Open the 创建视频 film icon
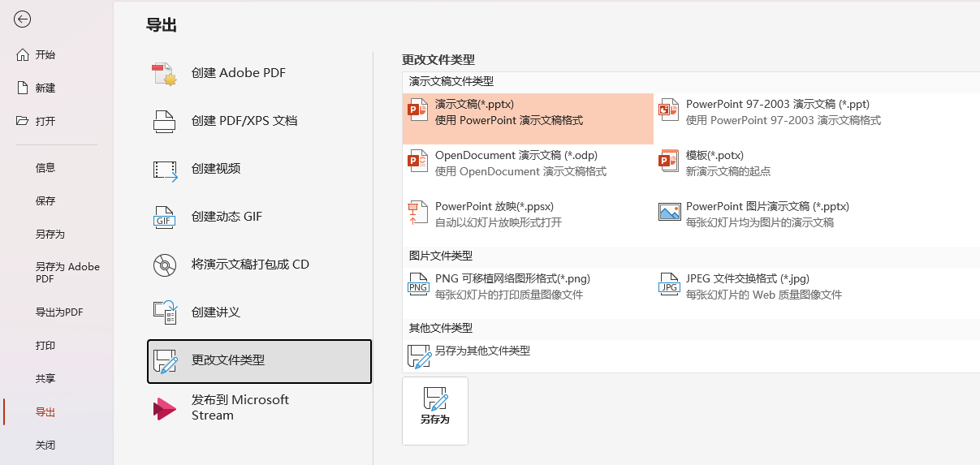 click(x=165, y=169)
